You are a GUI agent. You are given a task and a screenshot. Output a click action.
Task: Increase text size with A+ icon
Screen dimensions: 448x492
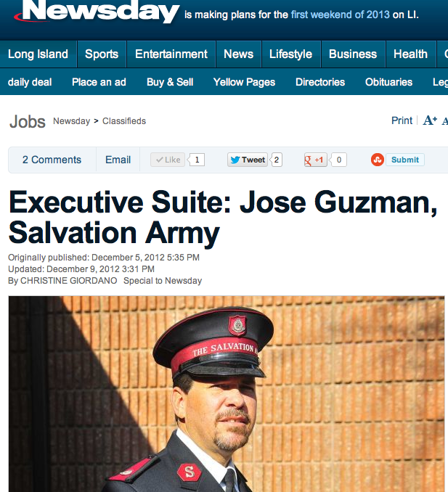(430, 120)
